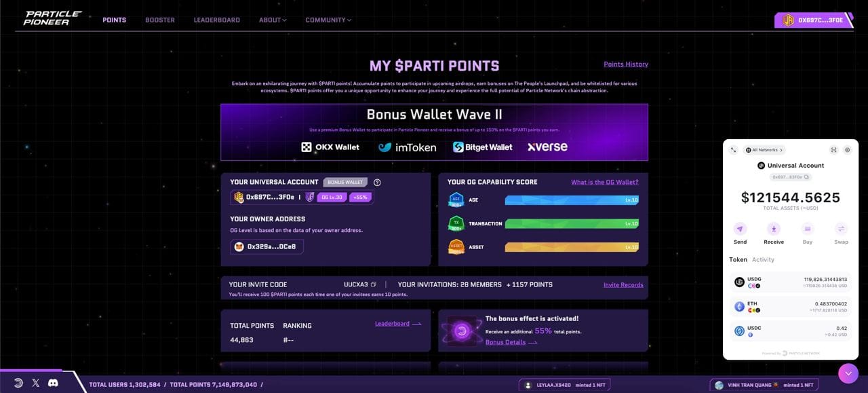Expand the About dropdown menu
Image resolution: width=868 pixels, height=393 pixels.
pos(273,20)
